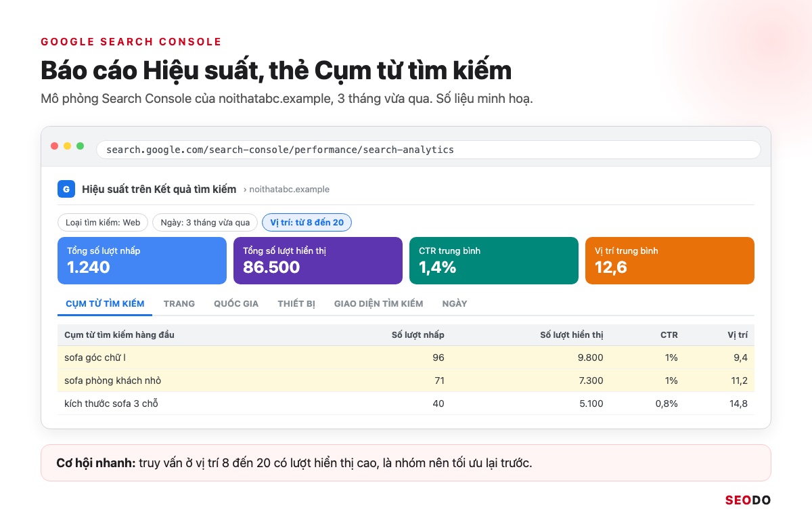Image resolution: width=812 pixels, height=522 pixels.
Task: Switch to the 'NGÀY' tab
Action: pos(455,303)
